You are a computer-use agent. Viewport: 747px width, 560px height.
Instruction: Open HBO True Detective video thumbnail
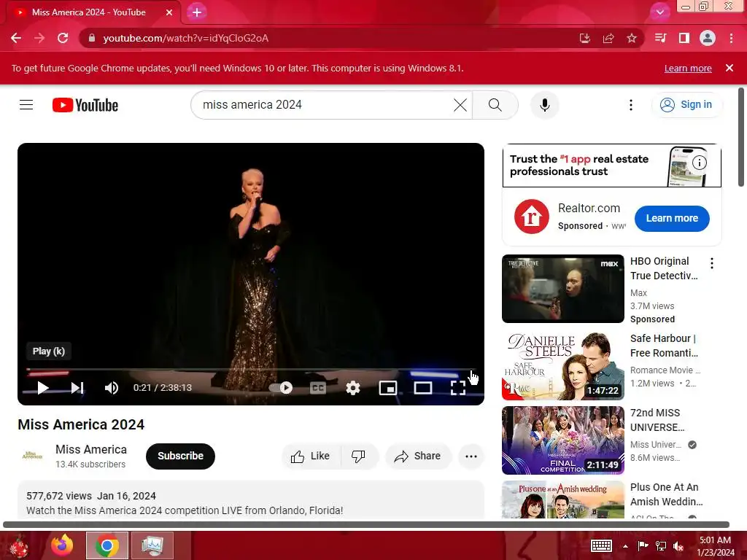click(x=562, y=289)
